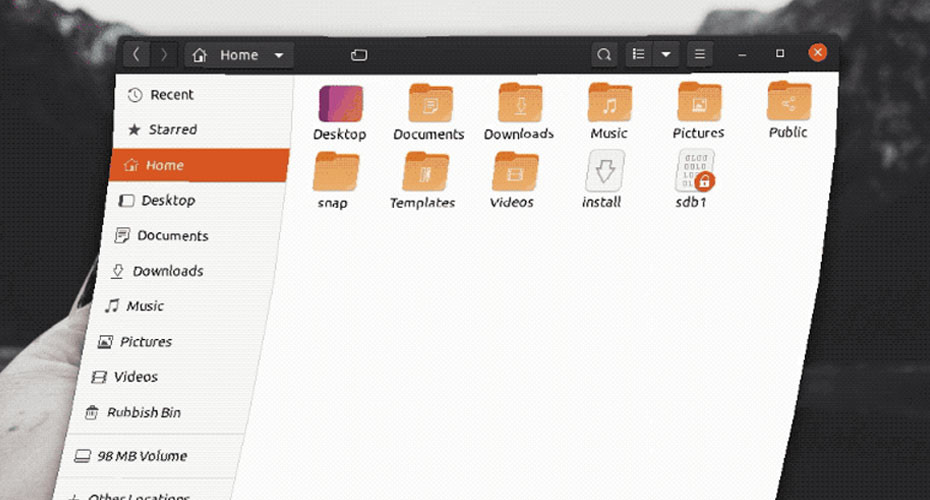Select the Desktop folder icon
The image size is (930, 500).
[340, 104]
